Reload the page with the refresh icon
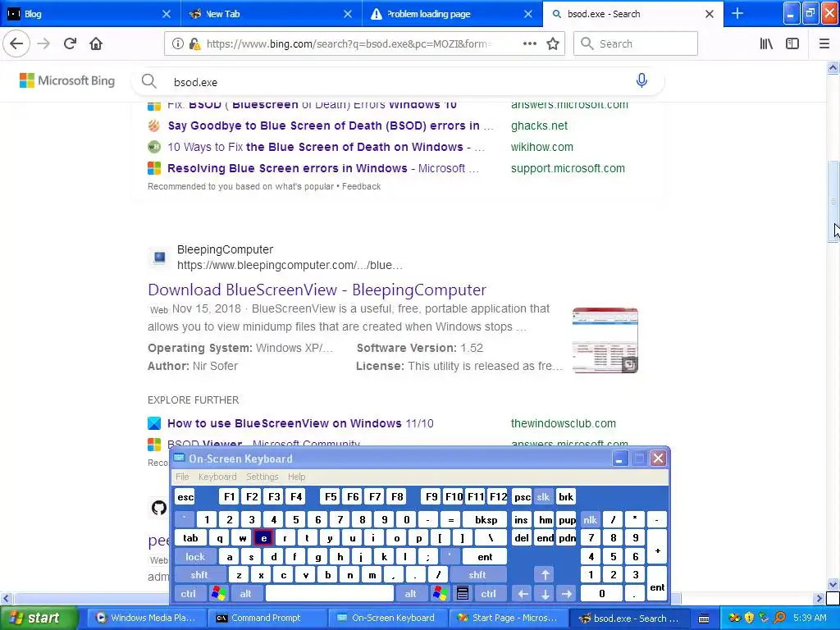Image resolution: width=840 pixels, height=630 pixels. [x=71, y=44]
